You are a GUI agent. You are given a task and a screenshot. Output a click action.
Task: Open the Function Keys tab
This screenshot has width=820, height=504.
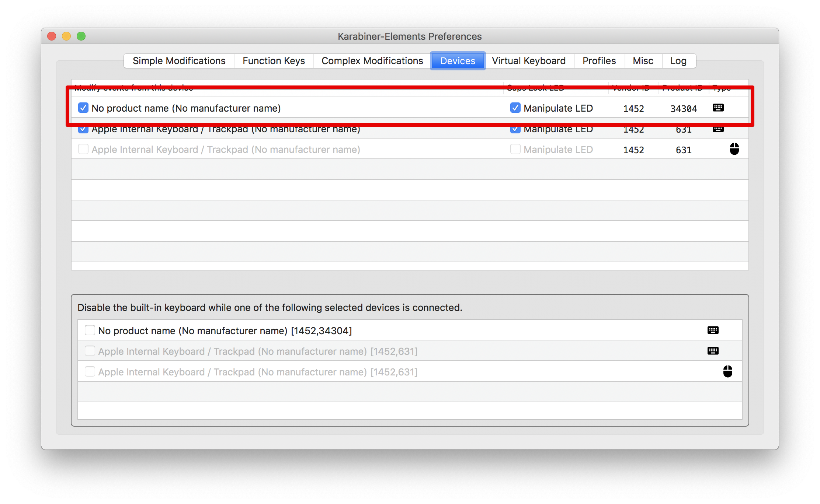(274, 61)
